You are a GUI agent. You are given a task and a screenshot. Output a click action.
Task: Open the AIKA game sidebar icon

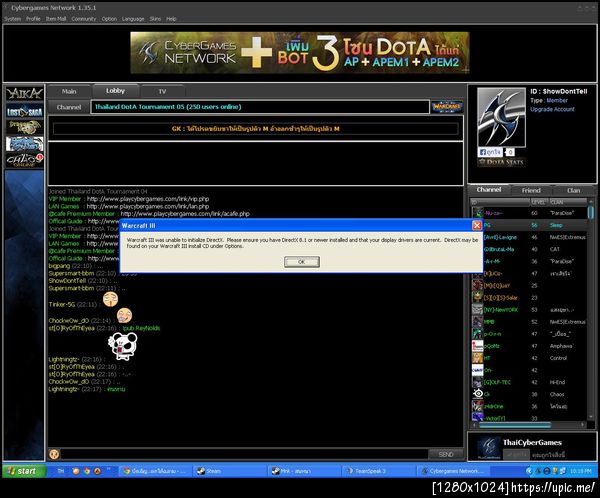pos(24,93)
